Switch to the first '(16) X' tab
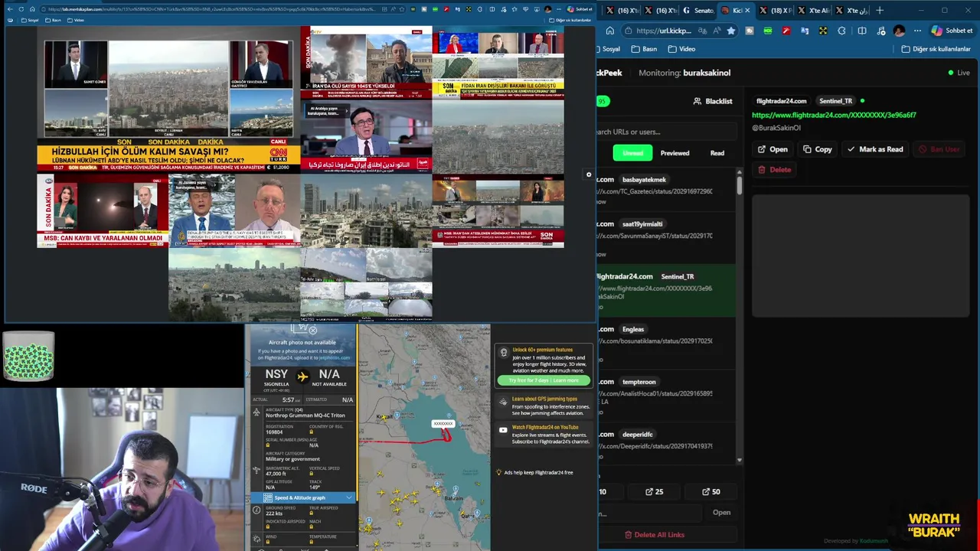Image resolution: width=980 pixels, height=551 pixels. [622, 11]
